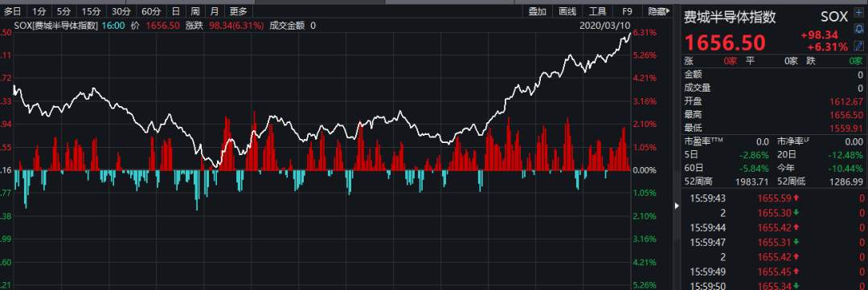Click the 金额 amount label
Screen dimensions: 868x290
coord(693,74)
